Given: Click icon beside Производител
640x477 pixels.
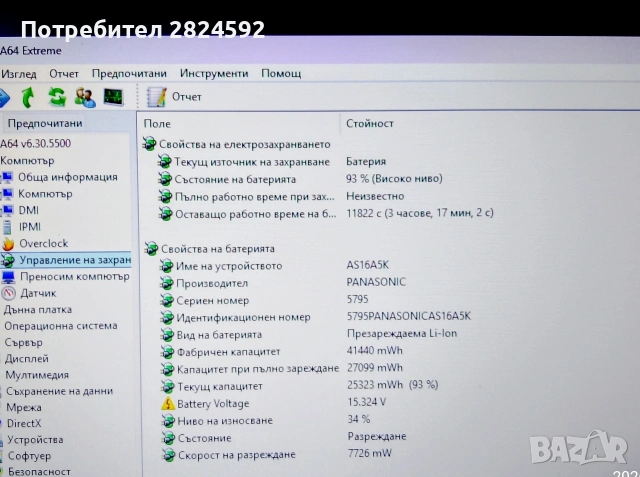Looking at the screenshot, I should [x=167, y=283].
